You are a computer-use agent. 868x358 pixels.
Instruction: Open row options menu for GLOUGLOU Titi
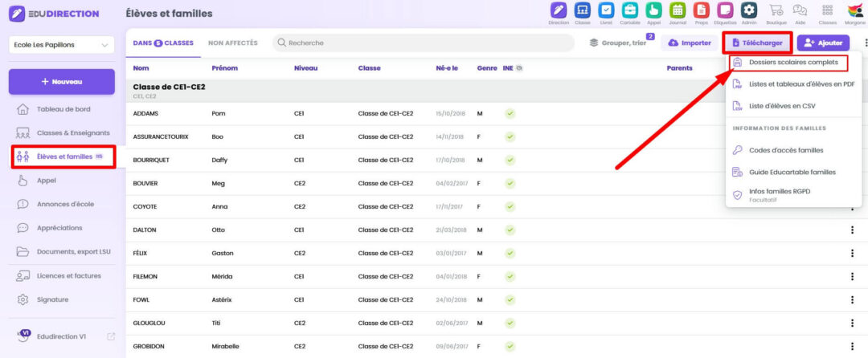click(852, 323)
